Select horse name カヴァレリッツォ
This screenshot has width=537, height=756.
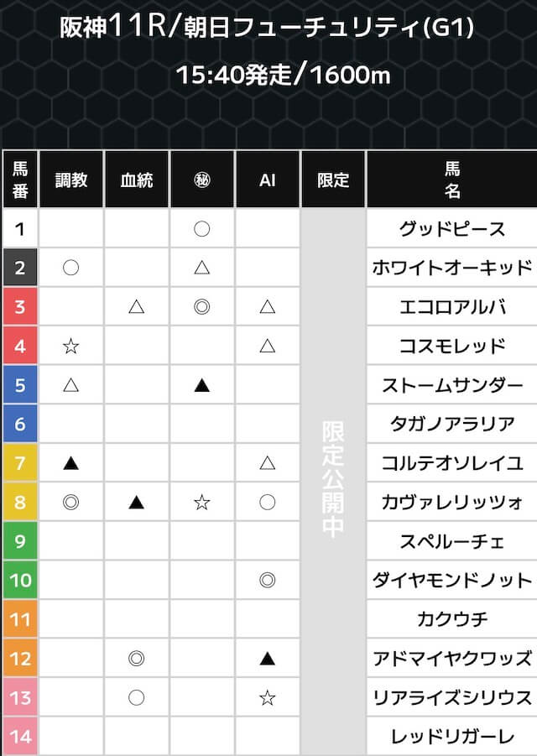click(x=452, y=502)
